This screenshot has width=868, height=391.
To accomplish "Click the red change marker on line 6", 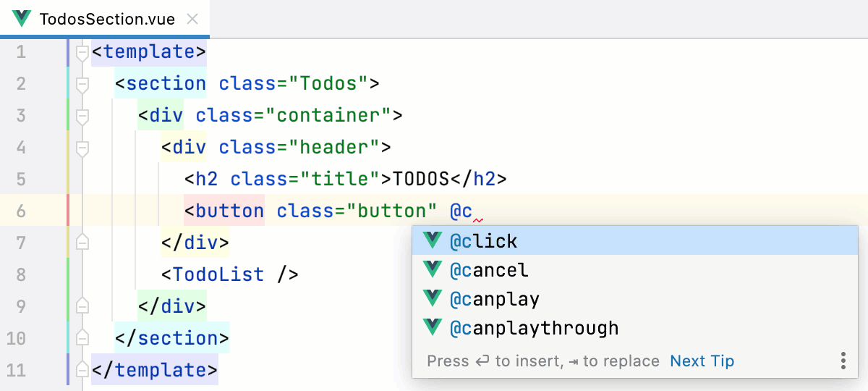I will [68, 211].
